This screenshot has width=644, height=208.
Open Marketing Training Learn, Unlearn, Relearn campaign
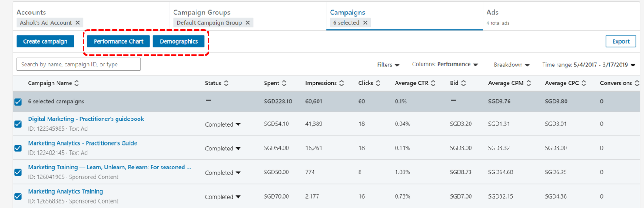tap(110, 167)
